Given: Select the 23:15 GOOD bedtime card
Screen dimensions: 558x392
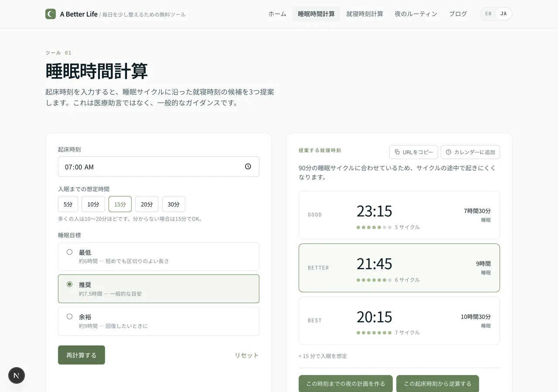Looking at the screenshot, I should (x=399, y=215).
